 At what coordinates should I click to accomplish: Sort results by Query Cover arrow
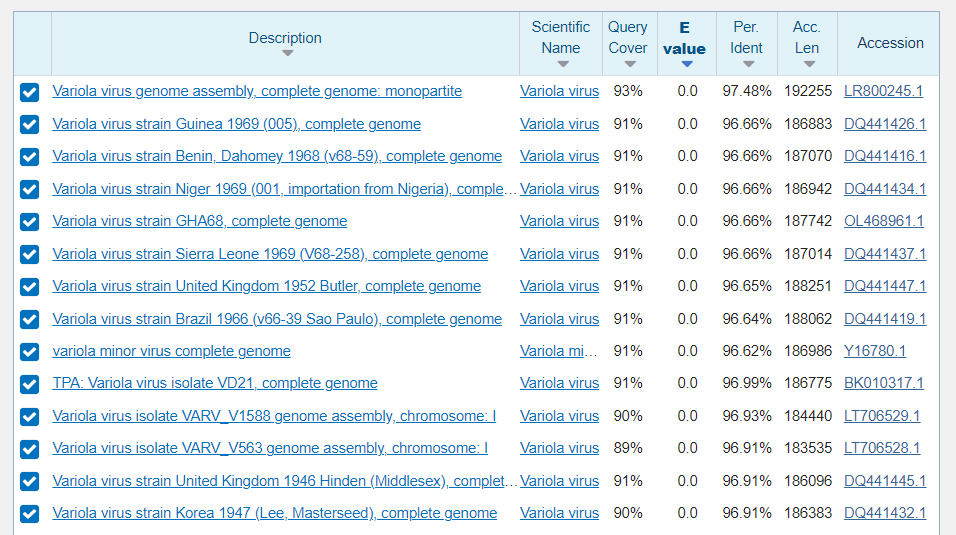[628, 64]
